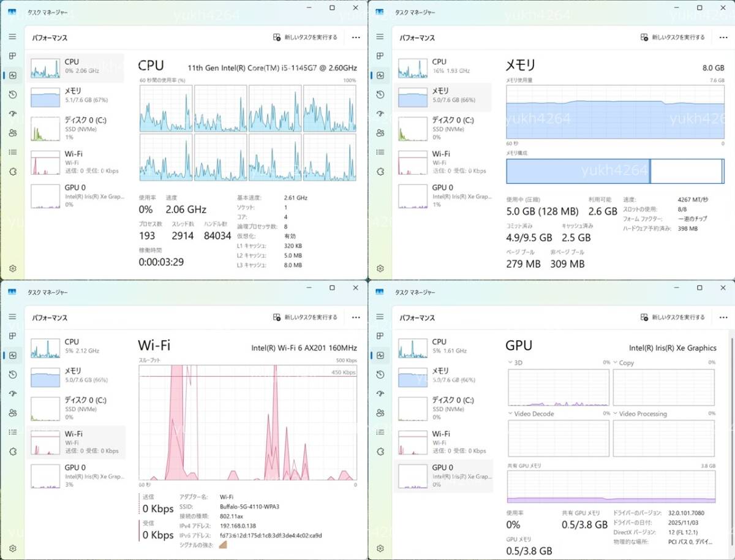
Task: Open the Video Decode engine dropdown
Action: 511,414
